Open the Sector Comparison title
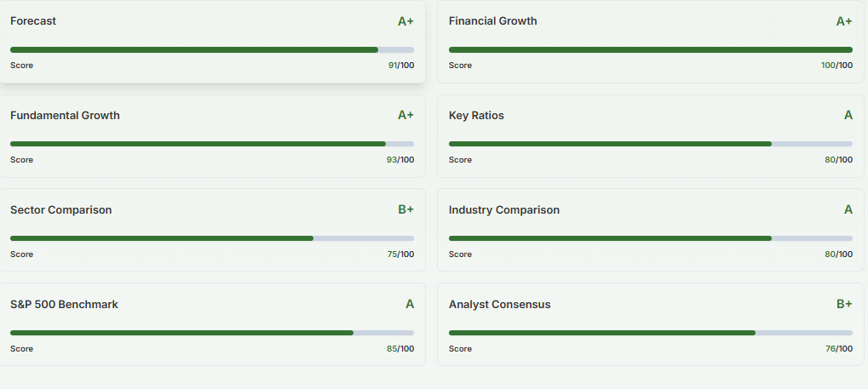Viewport: 868px width, 389px height. tap(60, 210)
